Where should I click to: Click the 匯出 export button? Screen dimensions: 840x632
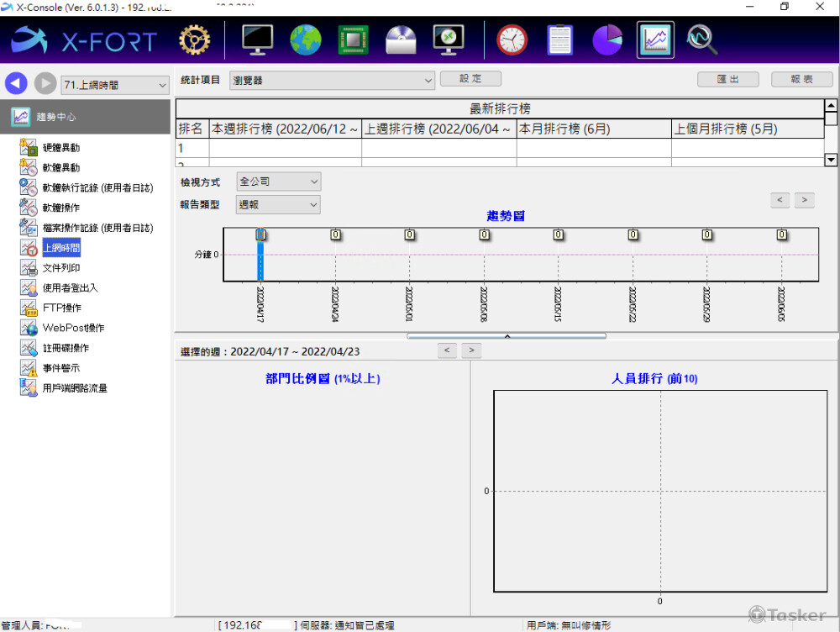728,79
